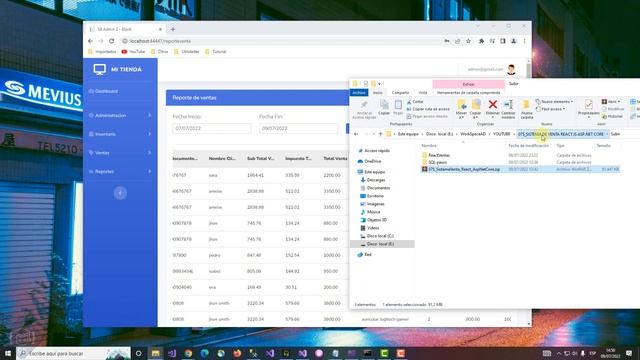
Task: Click Copiar ruta de acceso option
Action: pyautogui.click(x=428, y=109)
